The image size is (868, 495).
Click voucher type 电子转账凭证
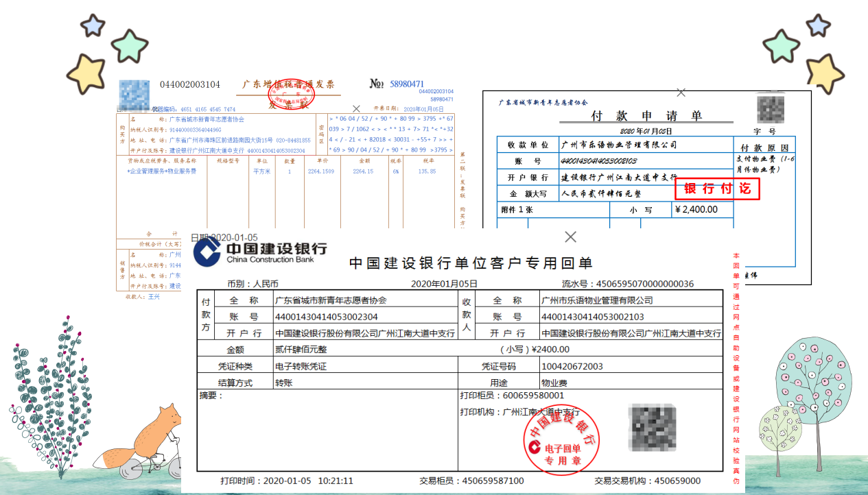tap(301, 366)
